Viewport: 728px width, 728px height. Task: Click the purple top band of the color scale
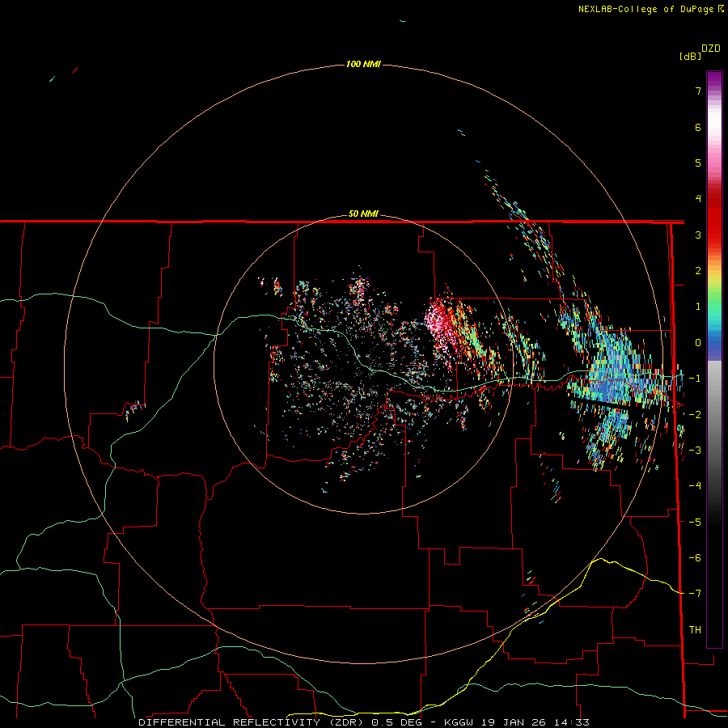click(x=714, y=79)
